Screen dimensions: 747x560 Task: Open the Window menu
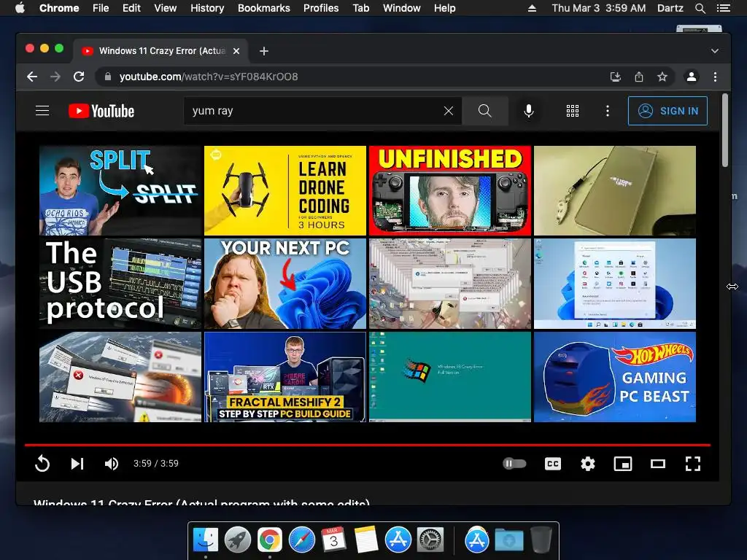pyautogui.click(x=402, y=8)
